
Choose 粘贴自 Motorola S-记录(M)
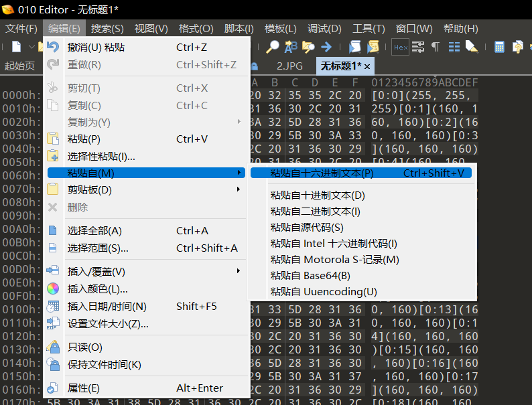(x=361, y=260)
